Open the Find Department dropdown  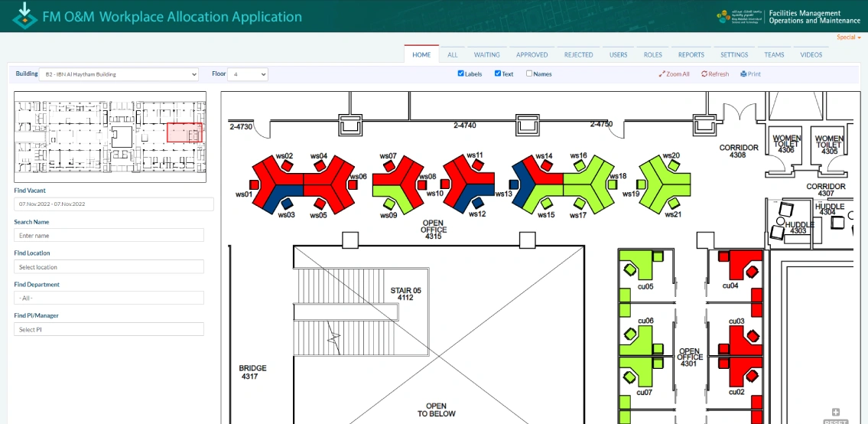coord(109,298)
